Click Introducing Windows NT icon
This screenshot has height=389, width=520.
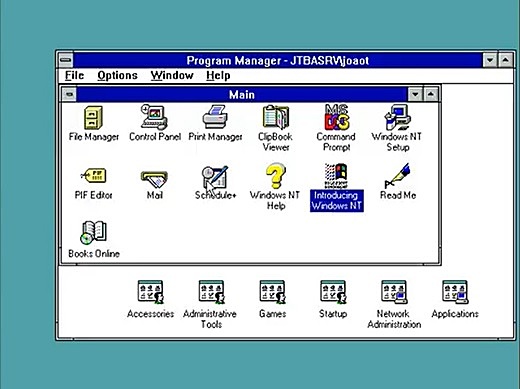point(336,176)
